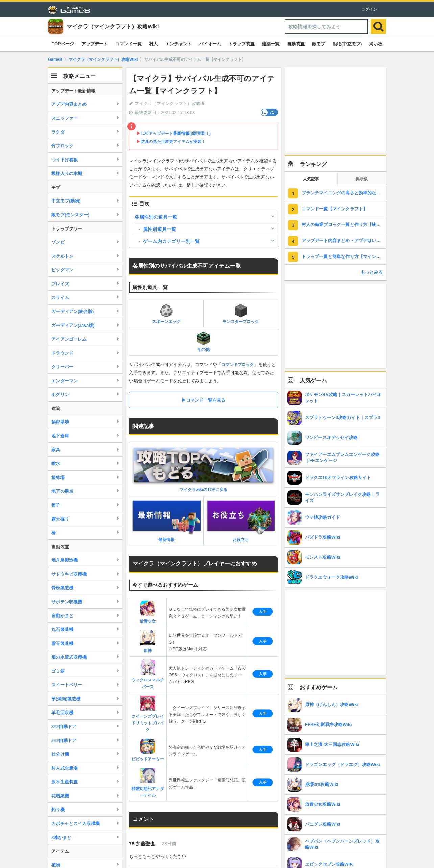The image size is (434, 868).
Task: Open the スニッファー sidebar menu row
Action: (x=85, y=118)
